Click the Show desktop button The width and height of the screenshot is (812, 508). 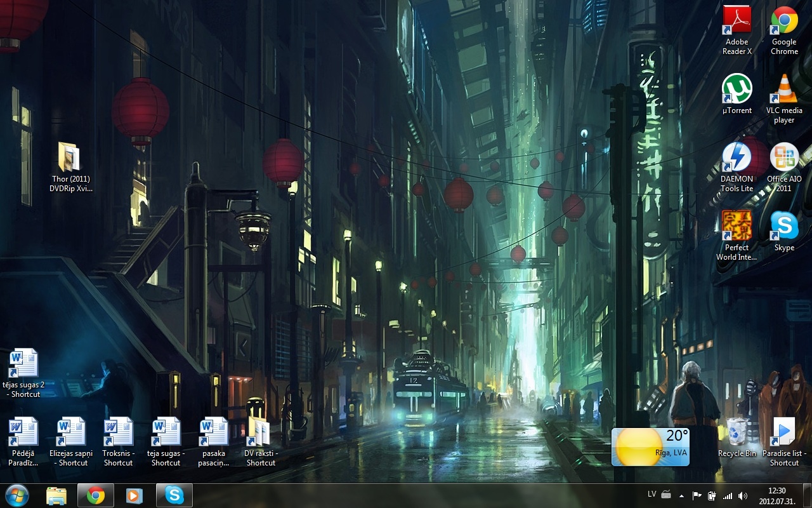(x=807, y=495)
